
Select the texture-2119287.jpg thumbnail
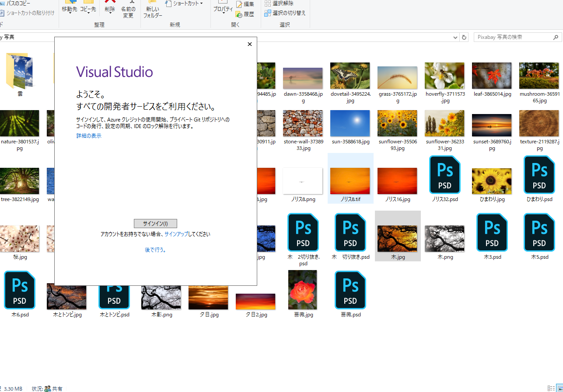pos(539,123)
